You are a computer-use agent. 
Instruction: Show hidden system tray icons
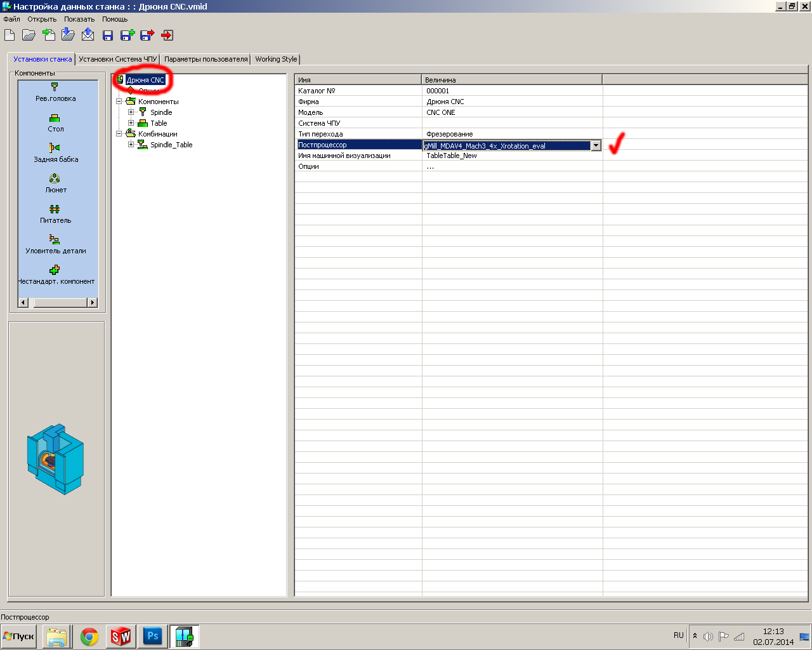coord(695,636)
